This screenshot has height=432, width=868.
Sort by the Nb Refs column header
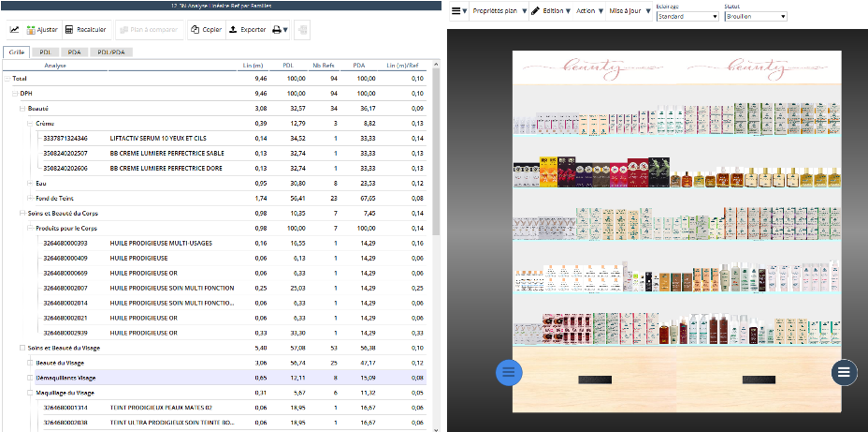coord(324,65)
